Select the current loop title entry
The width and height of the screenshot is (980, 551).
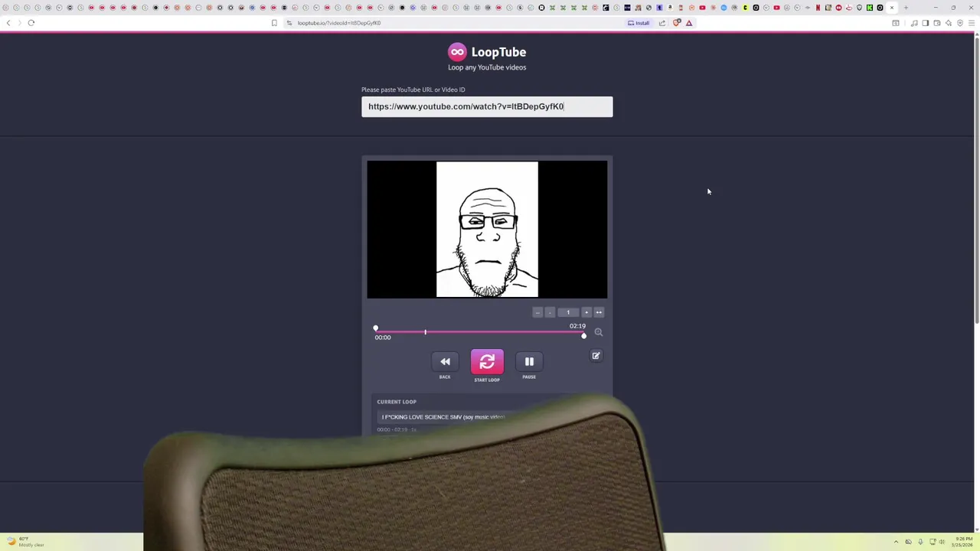pyautogui.click(x=443, y=417)
